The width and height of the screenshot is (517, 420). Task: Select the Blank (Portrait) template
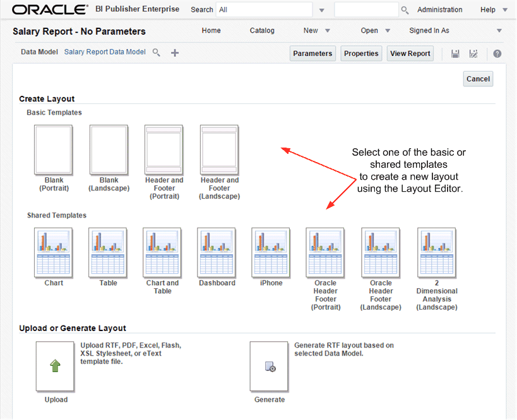tap(54, 150)
